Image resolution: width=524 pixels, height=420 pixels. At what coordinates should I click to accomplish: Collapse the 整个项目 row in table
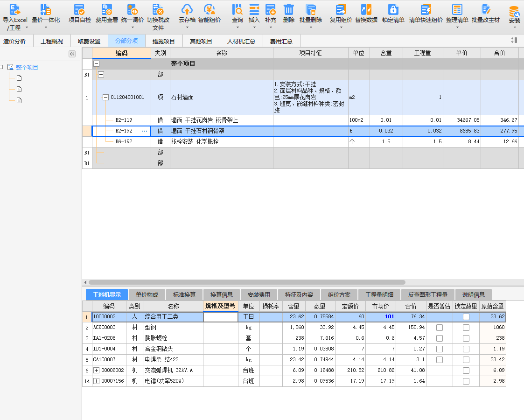point(96,63)
